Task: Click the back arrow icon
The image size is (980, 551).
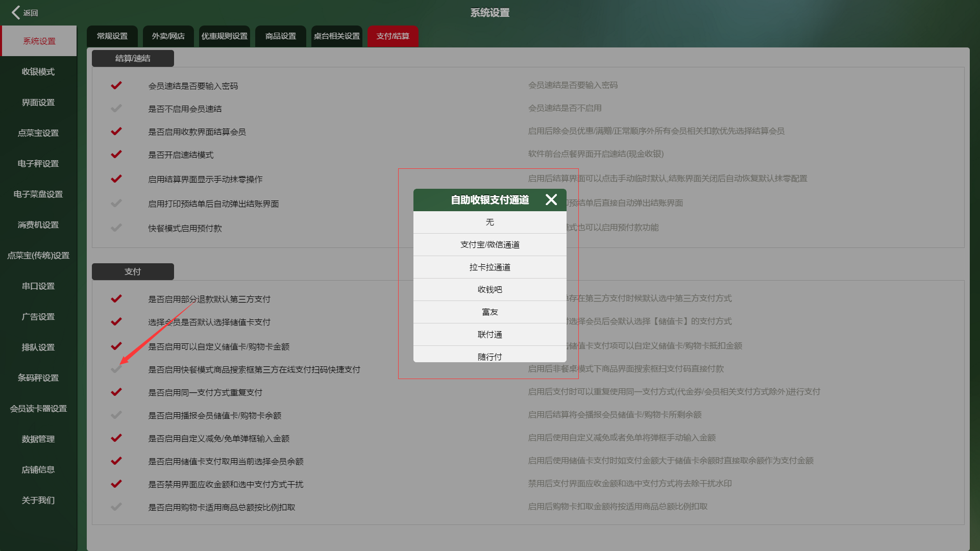Action: point(16,12)
